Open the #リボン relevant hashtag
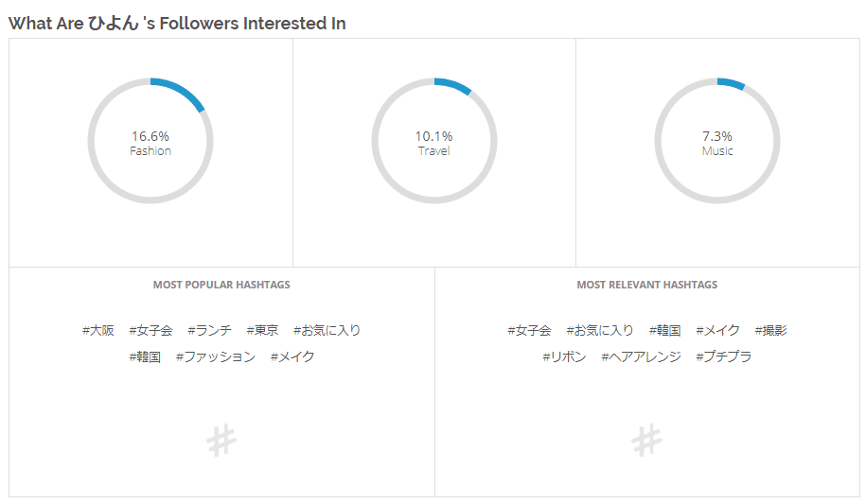Screen dimensions: 866x504 coord(564,357)
